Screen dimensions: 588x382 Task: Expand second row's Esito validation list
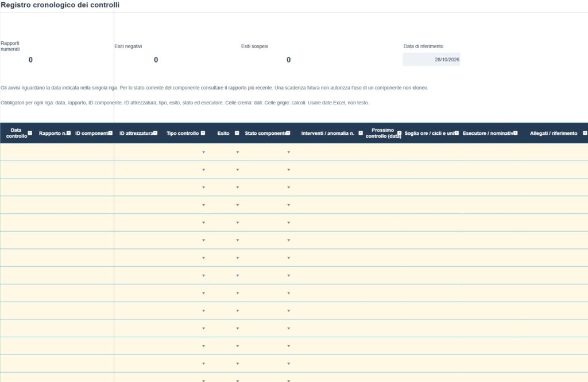238,170
